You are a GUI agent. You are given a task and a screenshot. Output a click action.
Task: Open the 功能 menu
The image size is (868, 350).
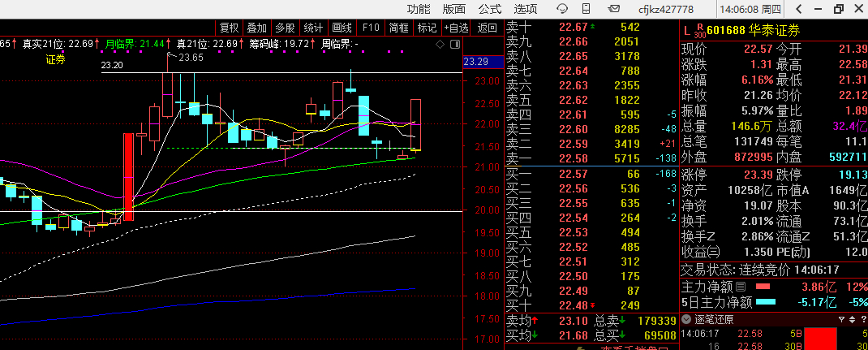[418, 9]
